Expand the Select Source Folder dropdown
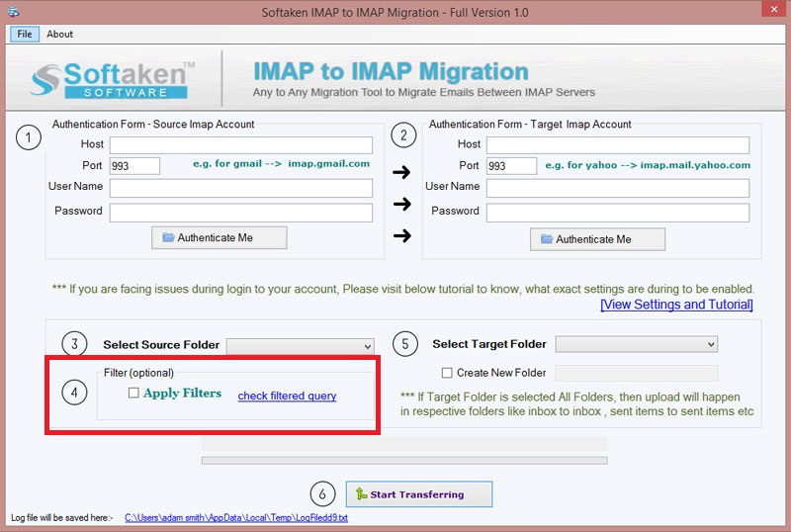Image resolution: width=791 pixels, height=532 pixels. click(x=301, y=346)
